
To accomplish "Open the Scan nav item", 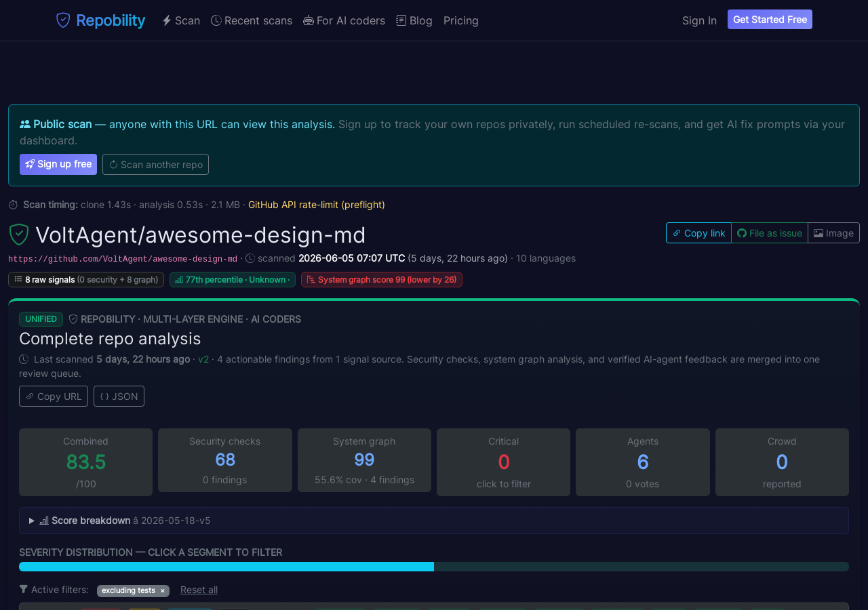I will click(181, 20).
